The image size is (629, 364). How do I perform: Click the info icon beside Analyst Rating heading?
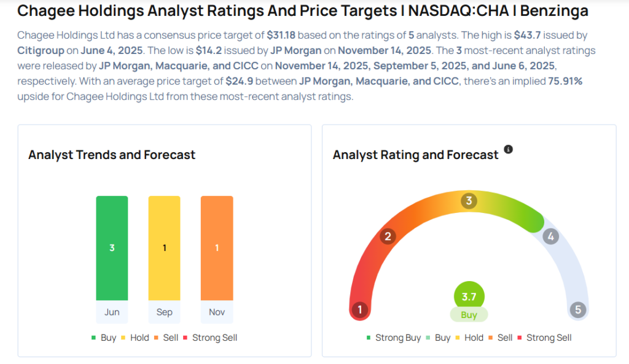click(x=508, y=149)
